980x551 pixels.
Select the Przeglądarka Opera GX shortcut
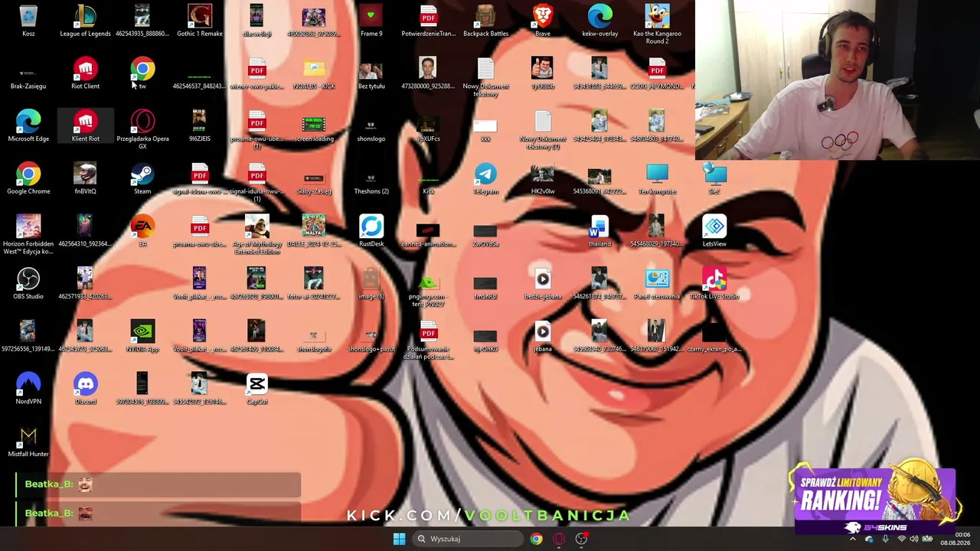pyautogui.click(x=142, y=129)
